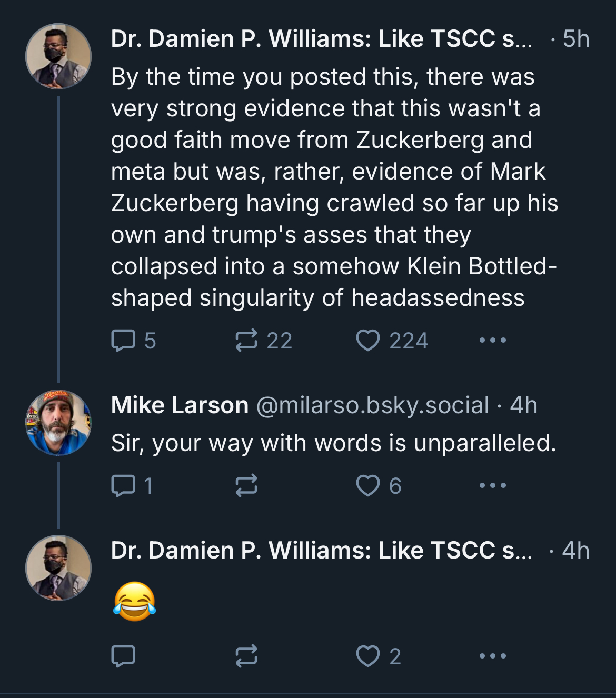Screen dimensions: 616x698
Task: Open Dr. Damien P. Williams name on top post
Action: pos(322,39)
